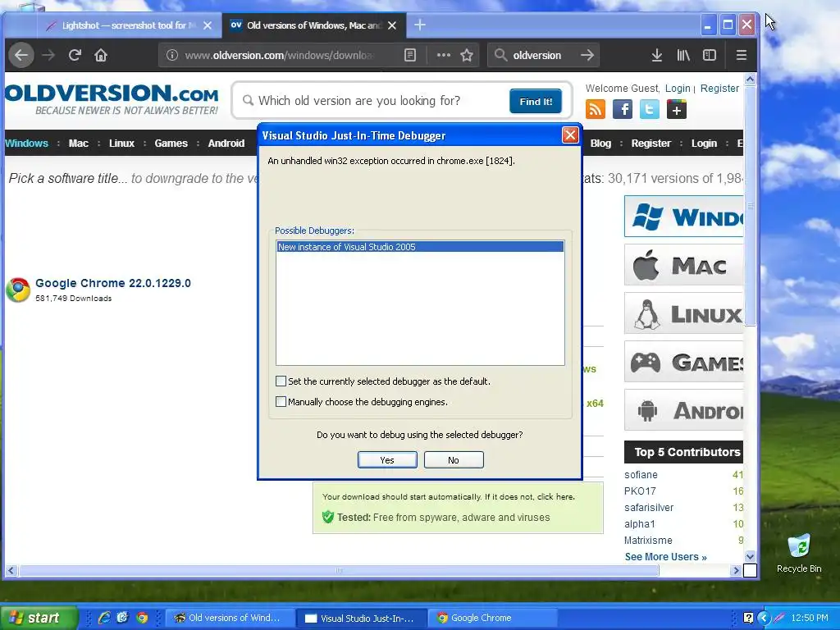Viewport: 840px width, 630px height.
Task: Open the OldVersion RSS feed icon
Action: (596, 109)
